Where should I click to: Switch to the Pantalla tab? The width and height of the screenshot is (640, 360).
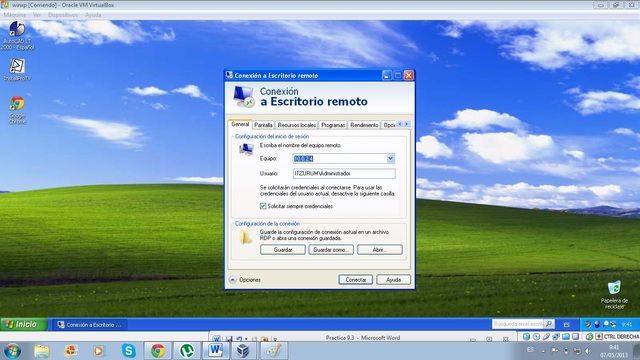click(x=263, y=125)
